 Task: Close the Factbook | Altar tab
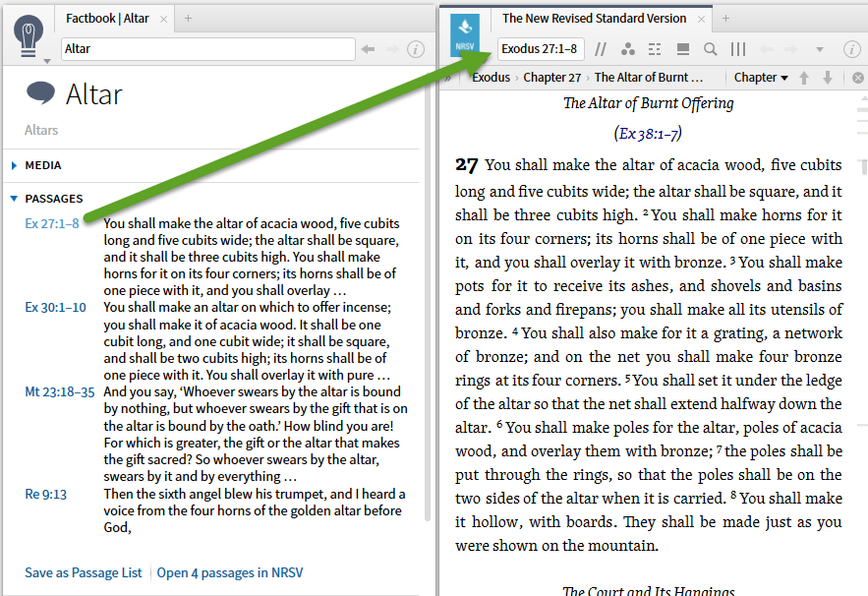point(163,19)
